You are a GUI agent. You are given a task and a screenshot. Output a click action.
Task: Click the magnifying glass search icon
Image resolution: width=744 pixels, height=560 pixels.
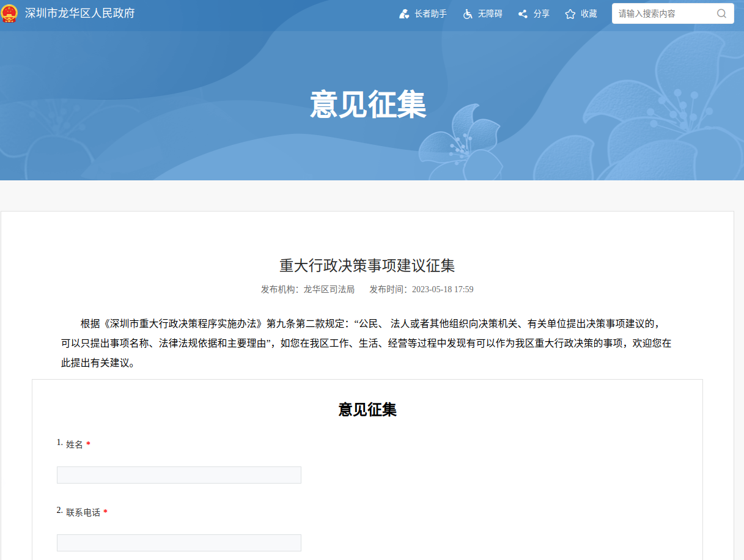click(721, 13)
